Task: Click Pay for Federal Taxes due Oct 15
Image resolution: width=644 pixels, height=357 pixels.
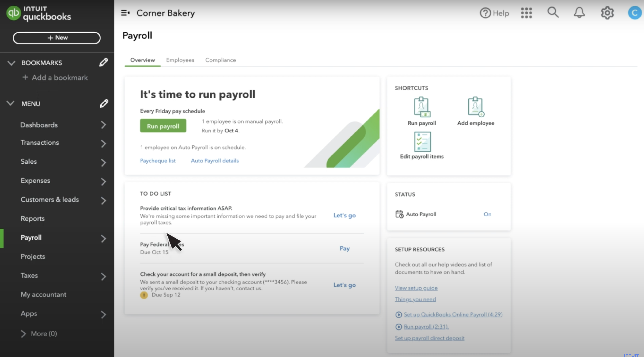Action: click(x=344, y=248)
